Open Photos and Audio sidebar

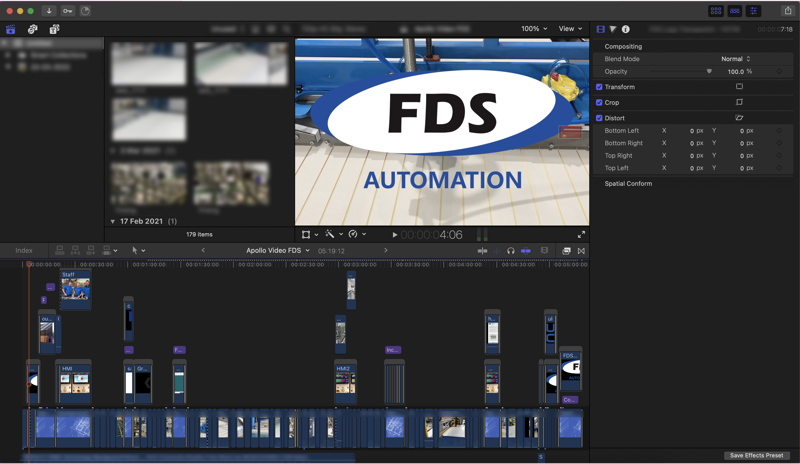[x=33, y=29]
